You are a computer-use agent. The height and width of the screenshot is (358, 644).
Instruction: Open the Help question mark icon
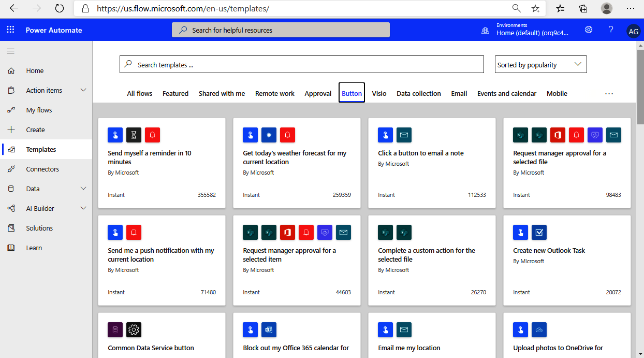tap(611, 30)
